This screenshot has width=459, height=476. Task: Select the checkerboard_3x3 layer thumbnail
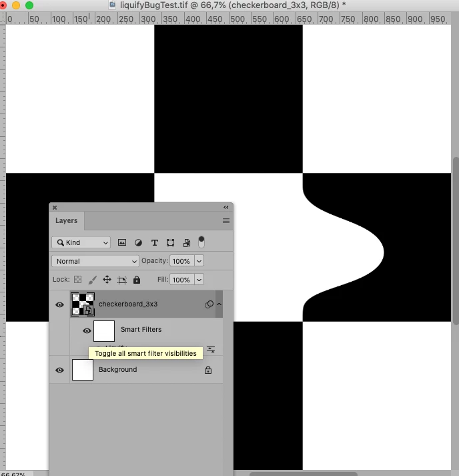click(83, 304)
